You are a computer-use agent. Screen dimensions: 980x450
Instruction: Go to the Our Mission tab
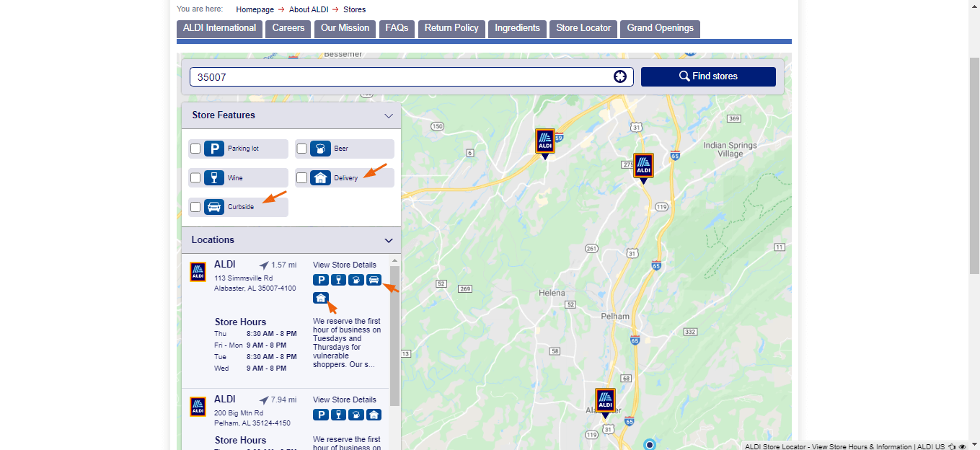[345, 29]
